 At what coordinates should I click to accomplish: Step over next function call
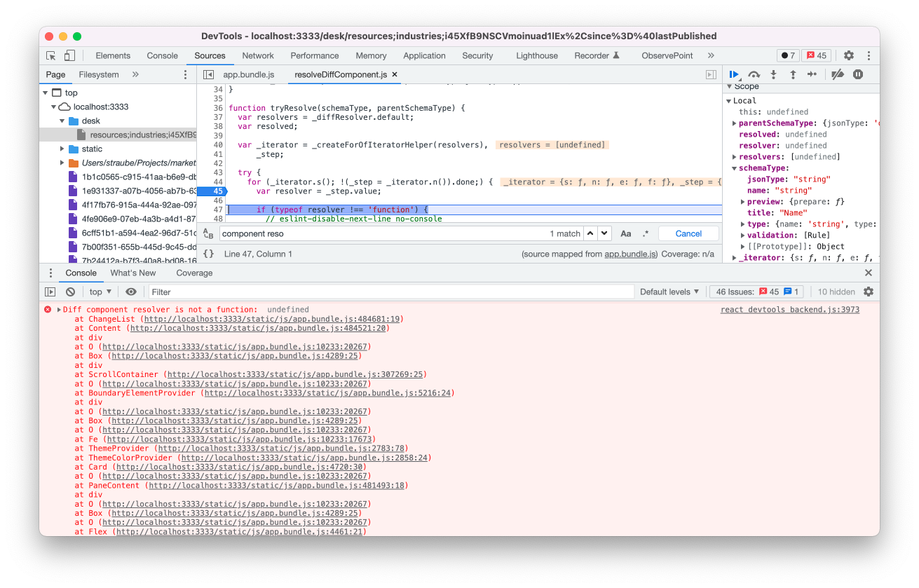pos(754,74)
